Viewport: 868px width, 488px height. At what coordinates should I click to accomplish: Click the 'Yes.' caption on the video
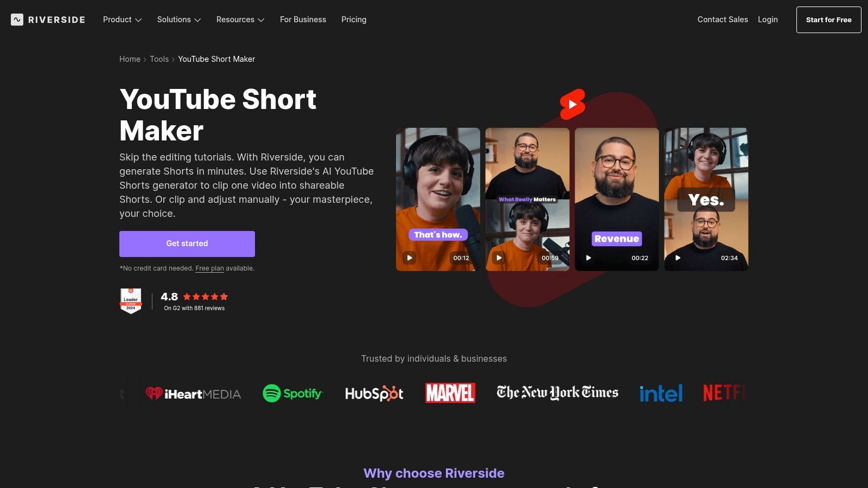(x=706, y=200)
